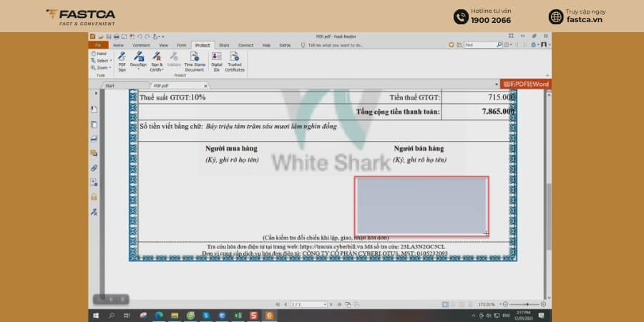644x322 pixels.
Task: Open Trusted Certificates icon
Action: click(235, 62)
